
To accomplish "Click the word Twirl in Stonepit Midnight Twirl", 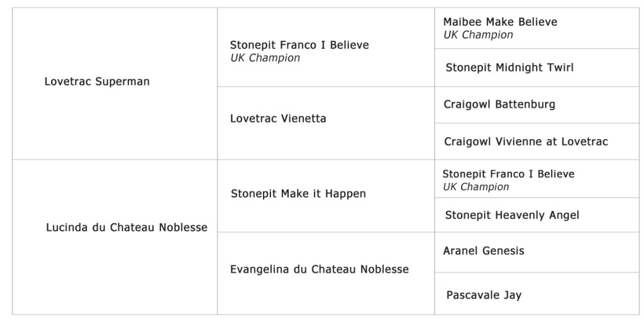I will [558, 67].
